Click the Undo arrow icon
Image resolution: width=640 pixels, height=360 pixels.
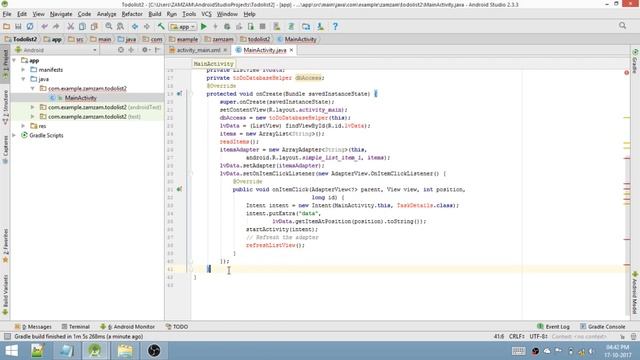click(x=44, y=27)
